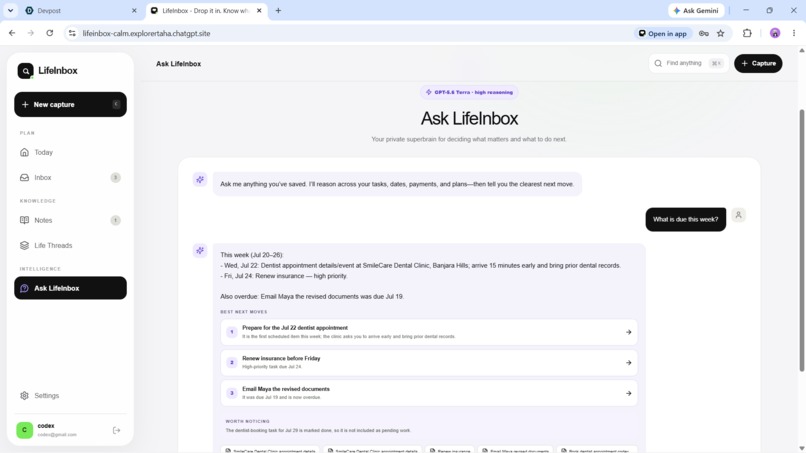Click the Ask Gemini button
806x453 pixels.
[696, 10]
